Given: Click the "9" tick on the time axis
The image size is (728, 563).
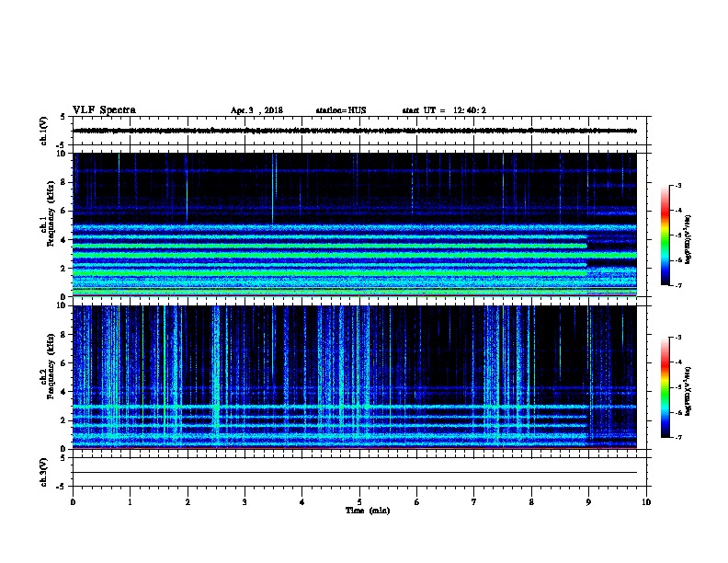Looking at the screenshot, I should [x=588, y=502].
